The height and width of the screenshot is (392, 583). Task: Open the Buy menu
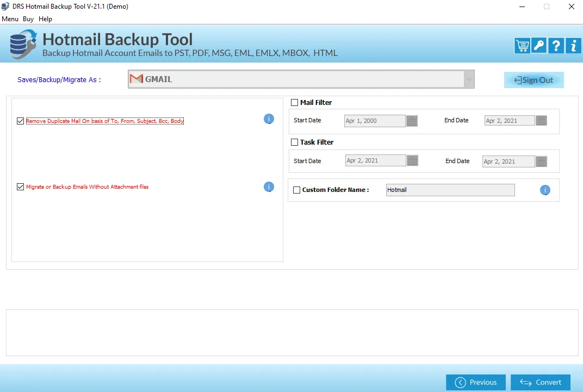[28, 19]
